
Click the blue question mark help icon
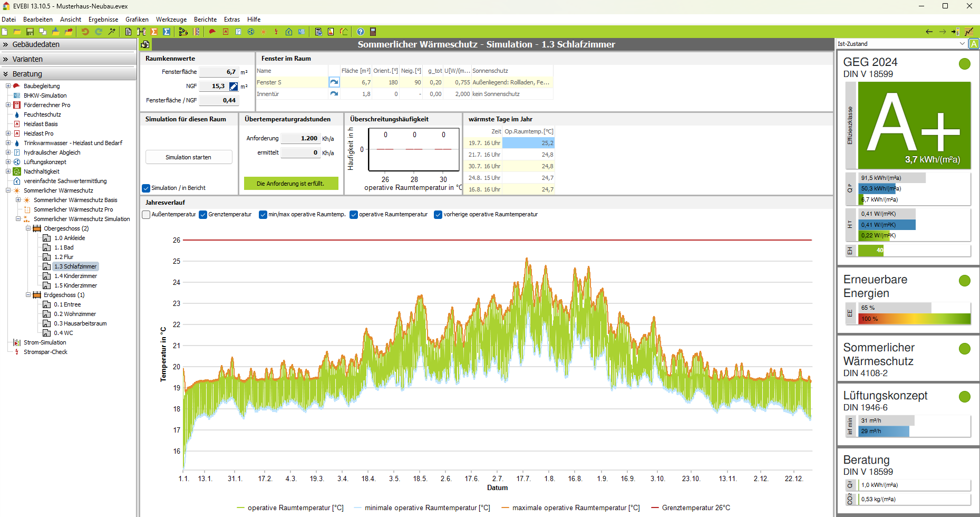click(x=361, y=32)
